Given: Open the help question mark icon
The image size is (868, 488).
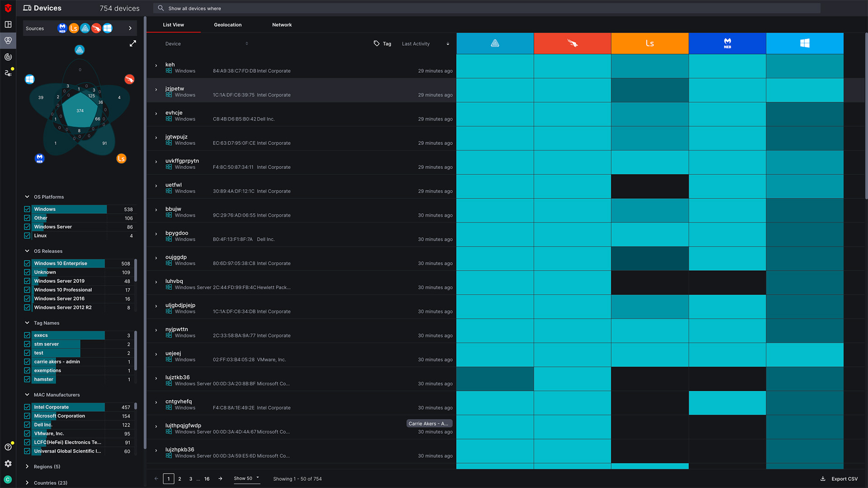Looking at the screenshot, I should [8, 447].
